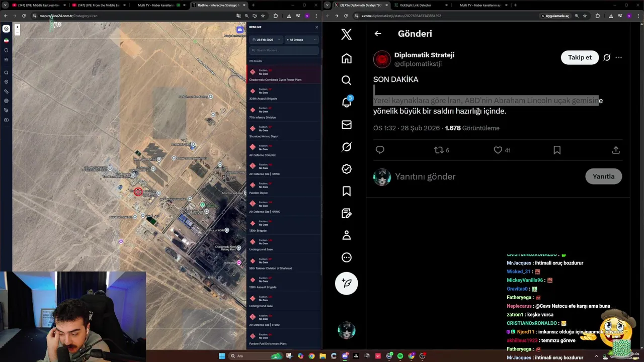Open Windows Start menu
The width and height of the screenshot is (644, 362).
point(222,356)
